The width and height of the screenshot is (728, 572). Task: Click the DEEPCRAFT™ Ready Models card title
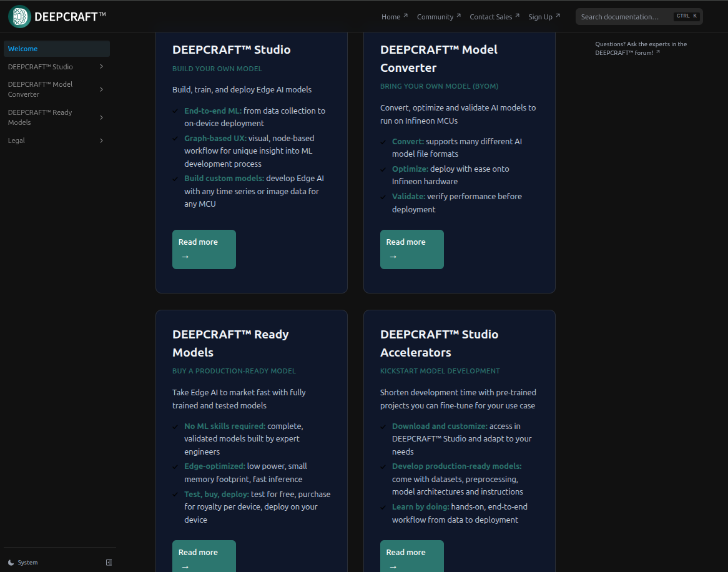point(230,343)
